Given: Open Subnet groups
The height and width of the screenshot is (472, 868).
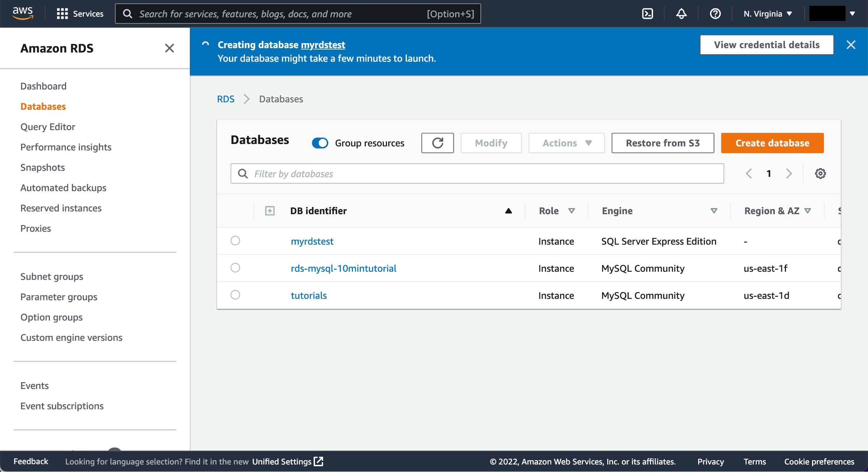Looking at the screenshot, I should tap(52, 276).
